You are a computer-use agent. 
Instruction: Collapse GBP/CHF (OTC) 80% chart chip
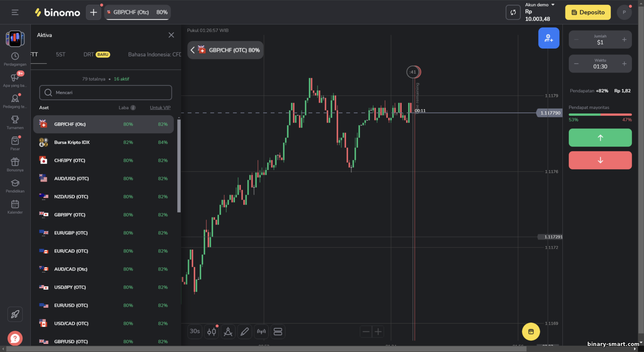pos(193,50)
